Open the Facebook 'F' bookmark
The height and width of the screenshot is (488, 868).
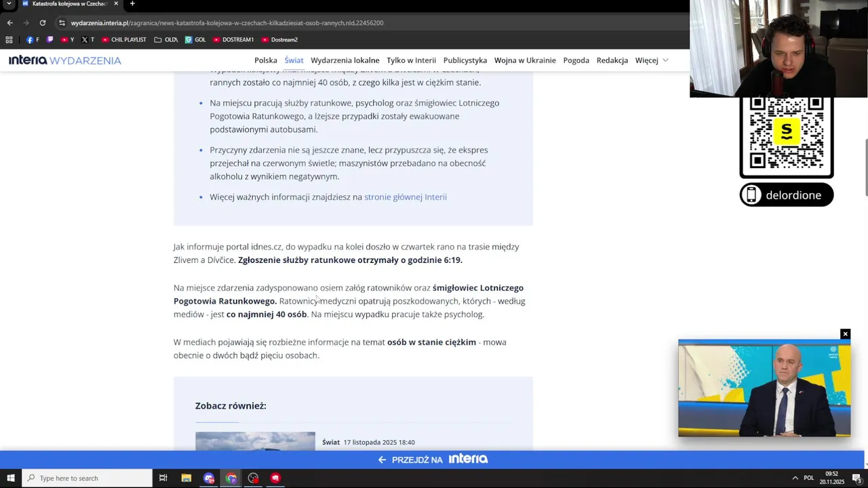tap(33, 39)
